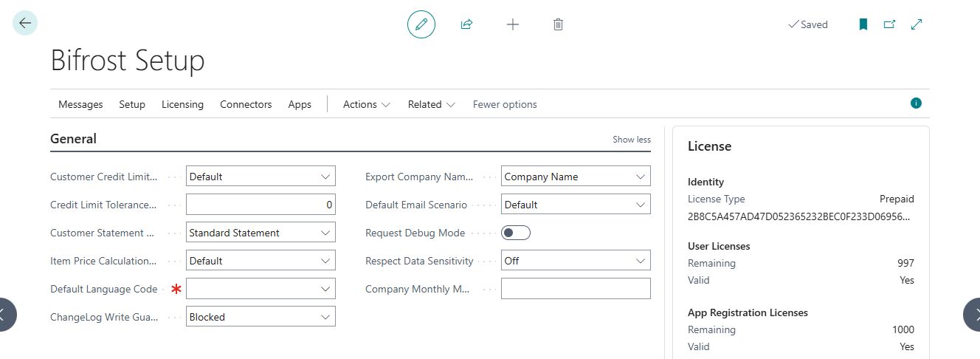Expand page with diagonal arrows icon
This screenshot has height=359, width=980.
[917, 24]
